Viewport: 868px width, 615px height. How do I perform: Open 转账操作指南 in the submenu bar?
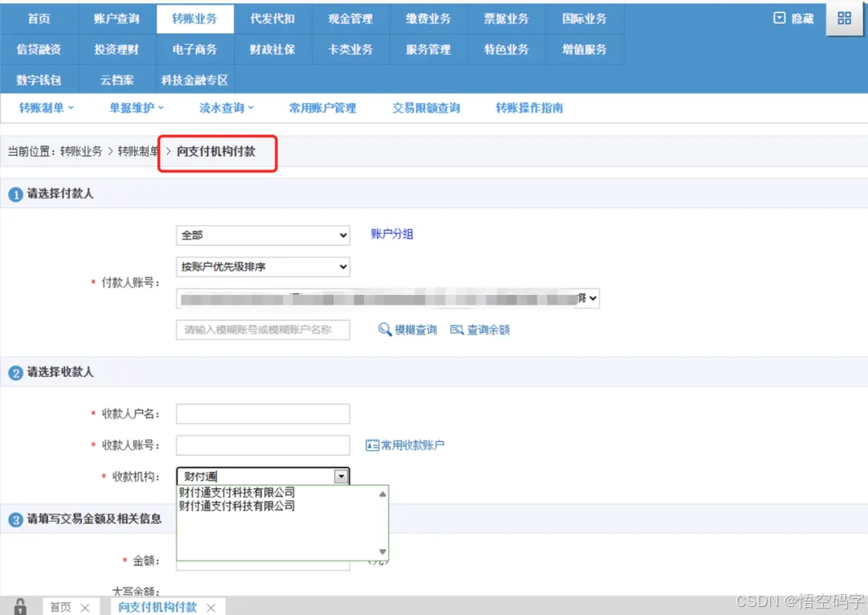point(530,108)
